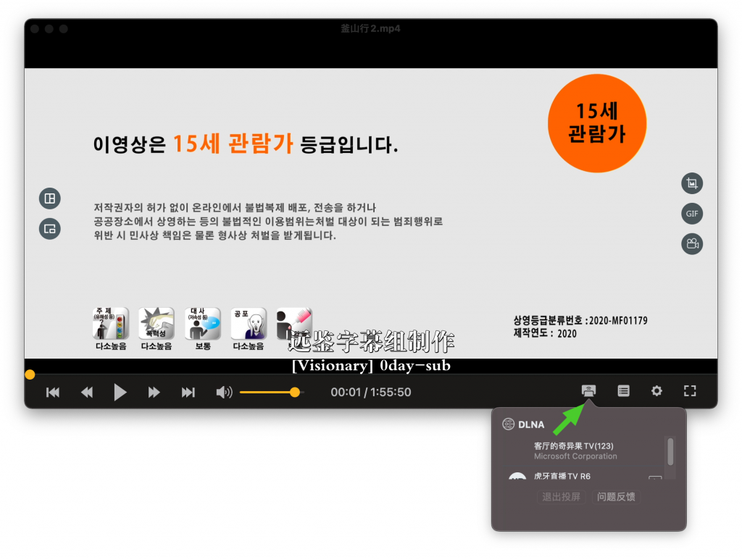Send feedback via the 问题反馈 button

616,497
